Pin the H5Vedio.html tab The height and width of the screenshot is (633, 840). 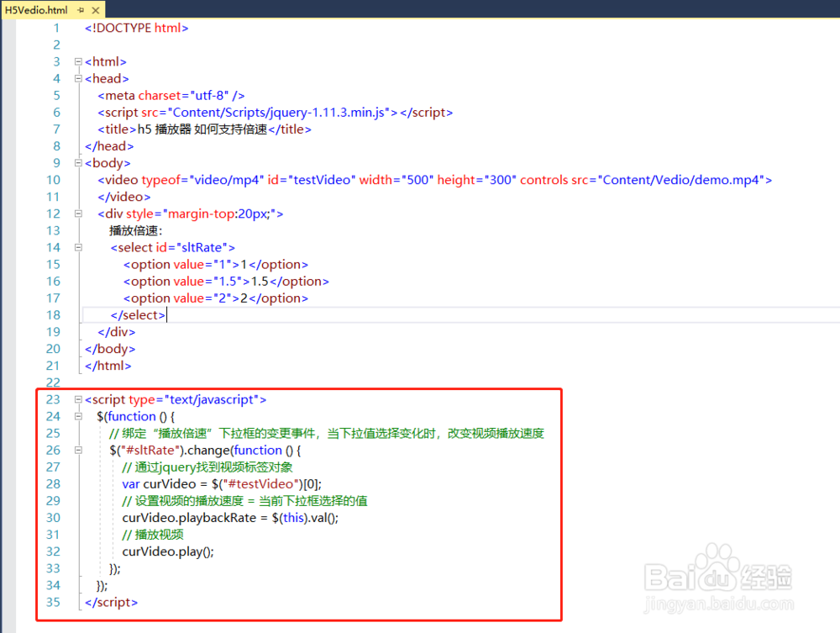coord(81,10)
